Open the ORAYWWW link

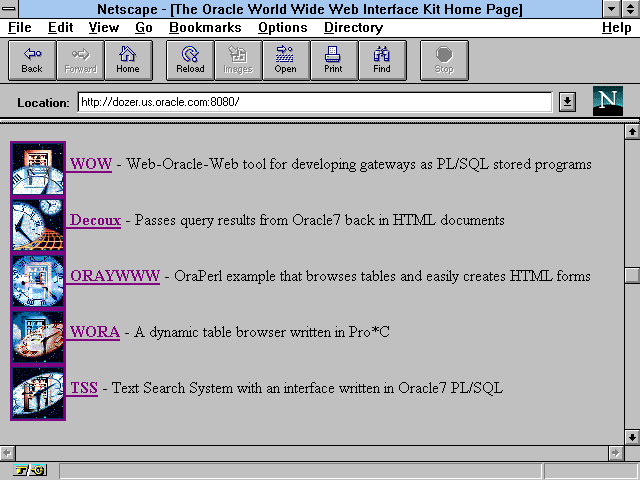[114, 276]
